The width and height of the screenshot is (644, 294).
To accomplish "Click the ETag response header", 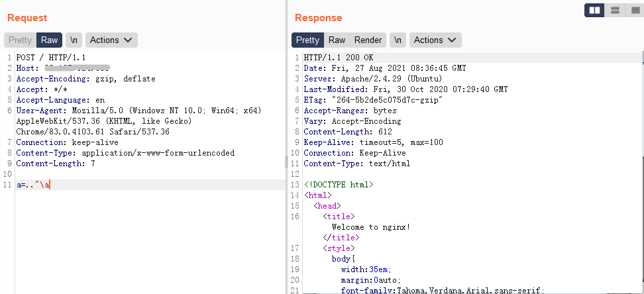I will [373, 100].
